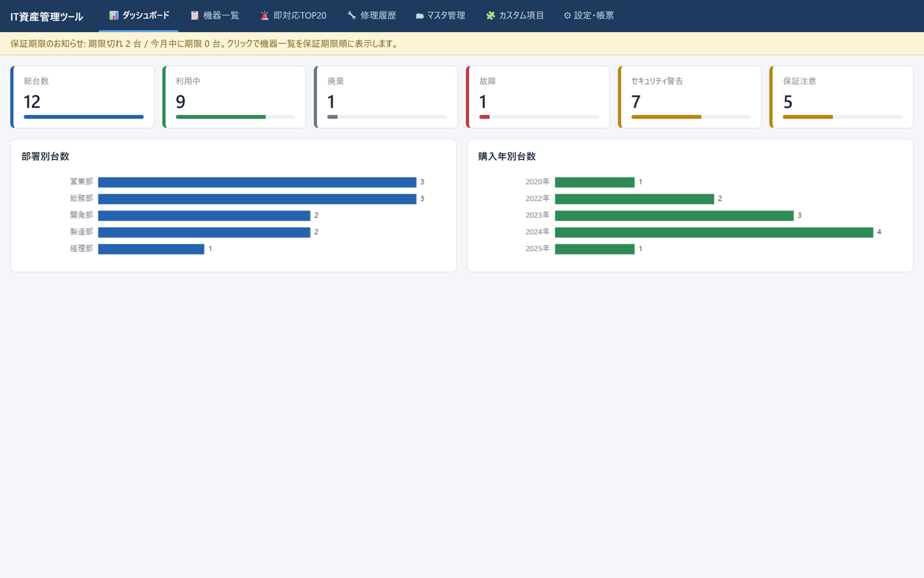Click the wrench icon for 修理履歴

click(352, 16)
